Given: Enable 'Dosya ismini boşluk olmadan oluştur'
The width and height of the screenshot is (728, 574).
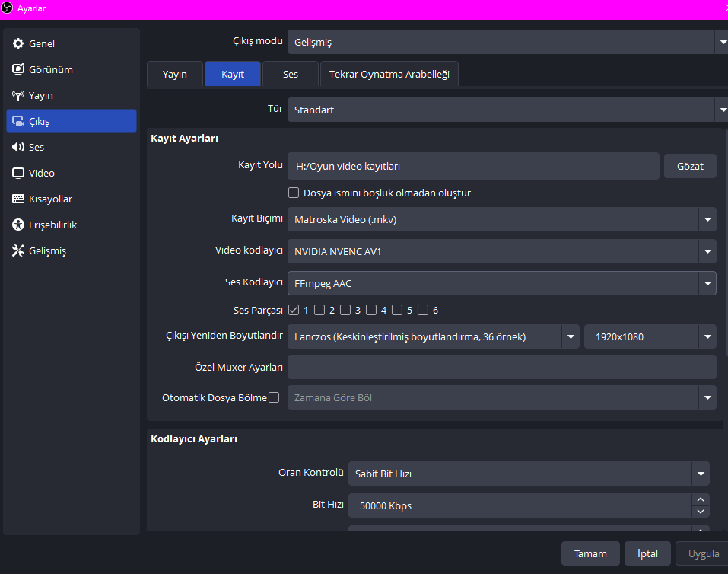Looking at the screenshot, I should point(294,193).
